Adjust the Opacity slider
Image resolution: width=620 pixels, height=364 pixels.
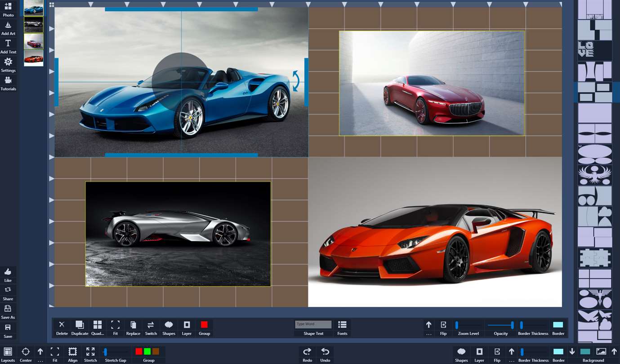click(x=501, y=325)
